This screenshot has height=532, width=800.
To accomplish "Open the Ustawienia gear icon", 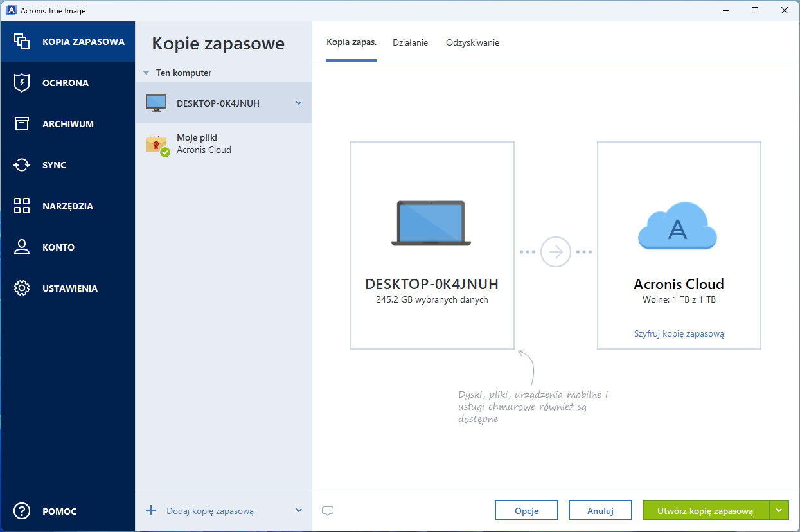I will [22, 288].
